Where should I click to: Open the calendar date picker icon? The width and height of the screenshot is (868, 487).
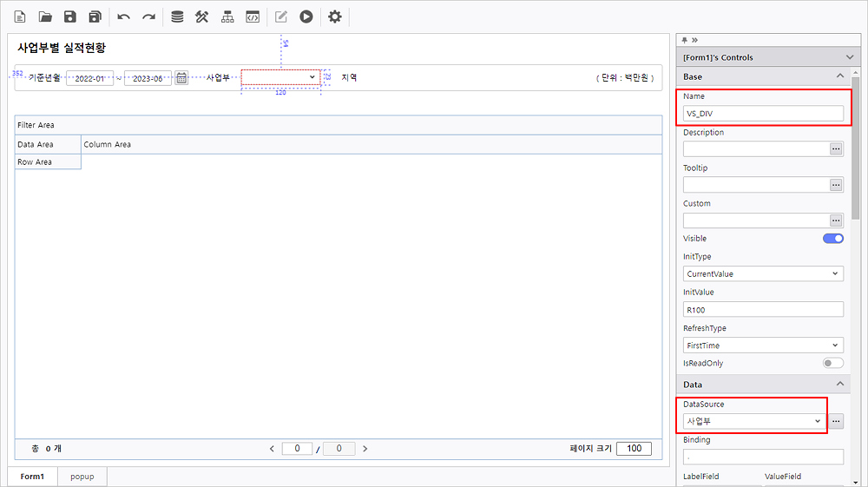click(x=181, y=77)
